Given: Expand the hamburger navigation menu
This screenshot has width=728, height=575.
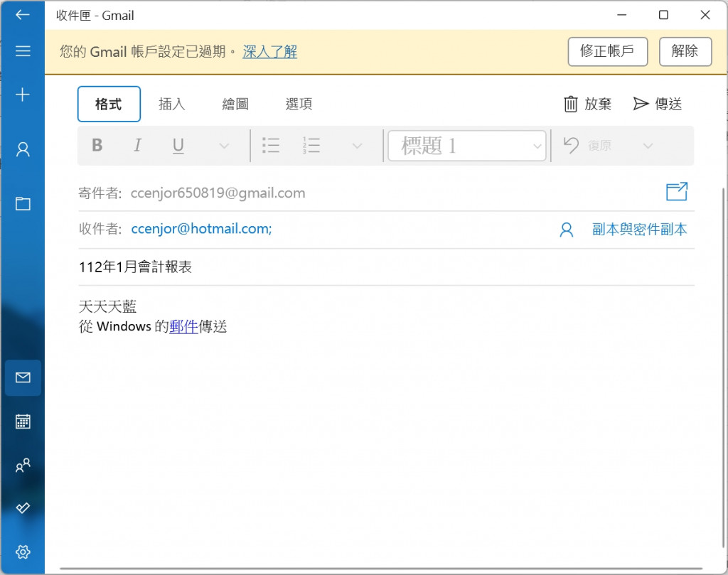Looking at the screenshot, I should click(22, 50).
